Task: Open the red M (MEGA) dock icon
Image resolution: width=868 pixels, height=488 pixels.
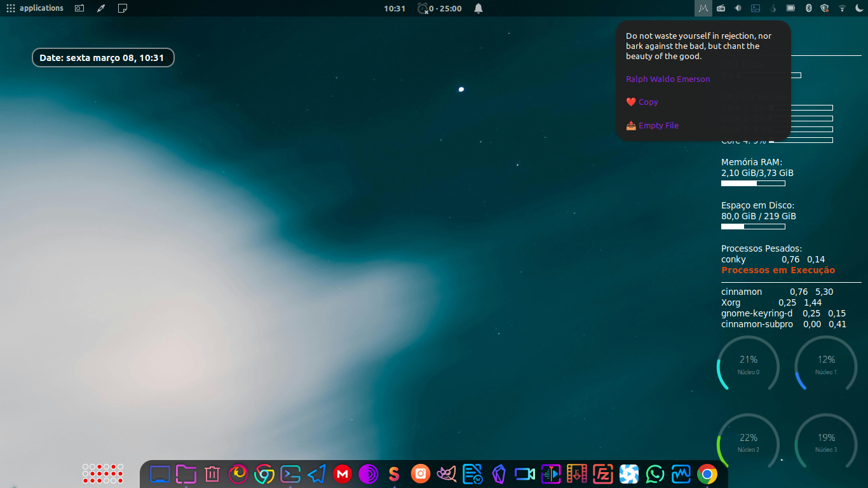Action: tap(342, 474)
